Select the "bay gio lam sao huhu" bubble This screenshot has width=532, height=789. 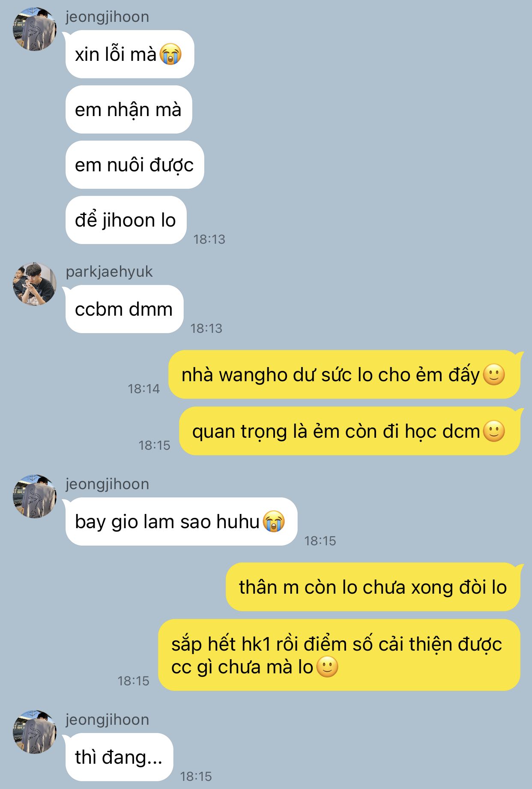pos(181,522)
